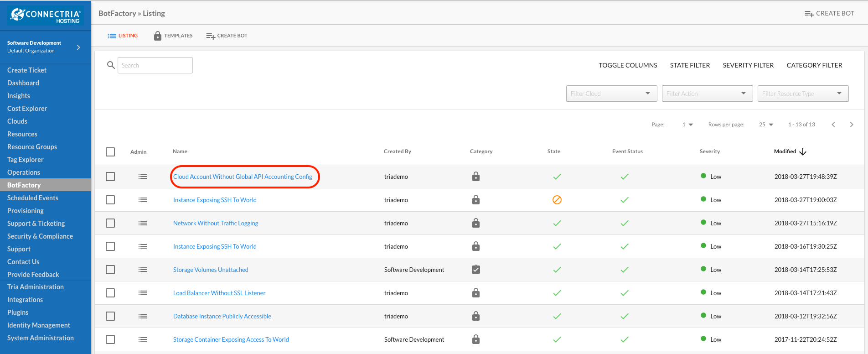Open the Category Filter
The width and height of the screenshot is (868, 354).
814,65
